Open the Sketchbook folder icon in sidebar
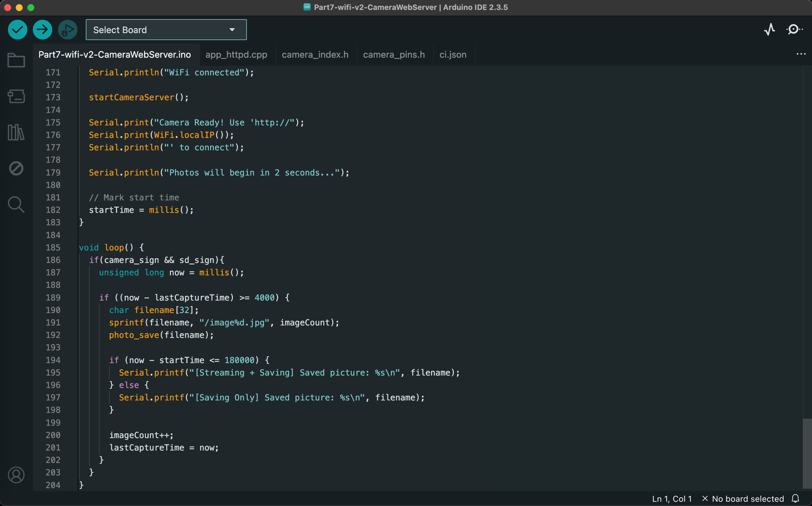 16,61
